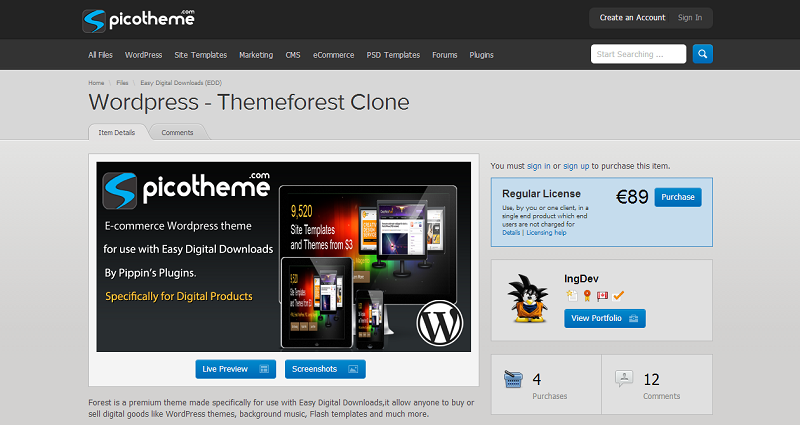
Task: Click the picotheme logo in header
Action: [138, 18]
